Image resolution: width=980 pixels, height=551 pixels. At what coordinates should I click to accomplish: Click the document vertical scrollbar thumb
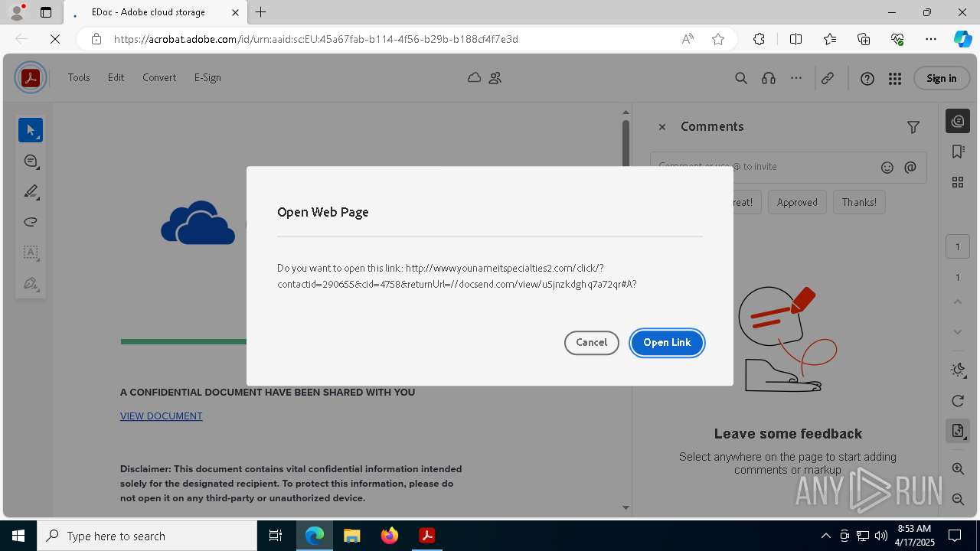tap(626, 144)
